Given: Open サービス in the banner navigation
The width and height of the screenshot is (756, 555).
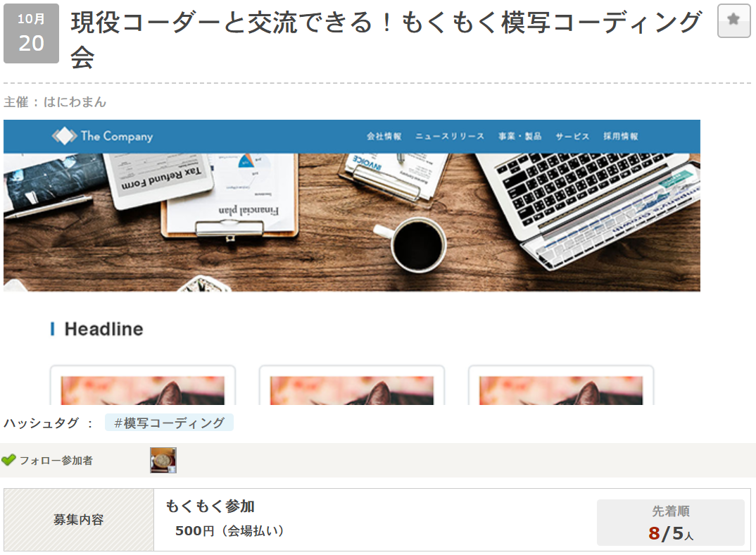Looking at the screenshot, I should pos(572,136).
